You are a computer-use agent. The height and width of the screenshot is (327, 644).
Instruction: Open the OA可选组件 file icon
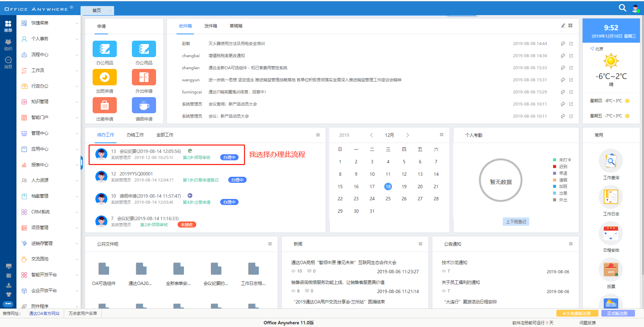[x=104, y=269]
